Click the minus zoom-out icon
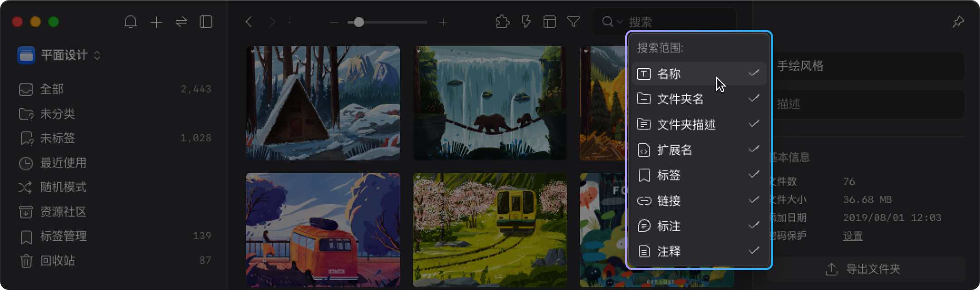This screenshot has width=980, height=290. (x=334, y=22)
